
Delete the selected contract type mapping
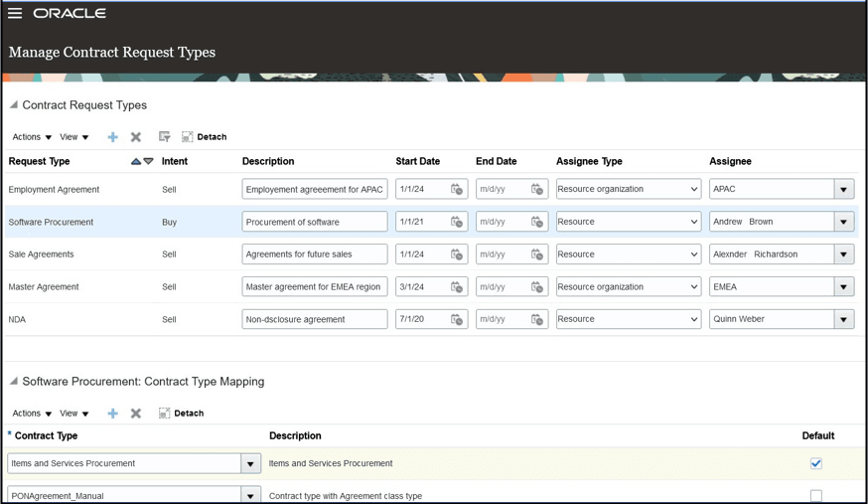(136, 414)
